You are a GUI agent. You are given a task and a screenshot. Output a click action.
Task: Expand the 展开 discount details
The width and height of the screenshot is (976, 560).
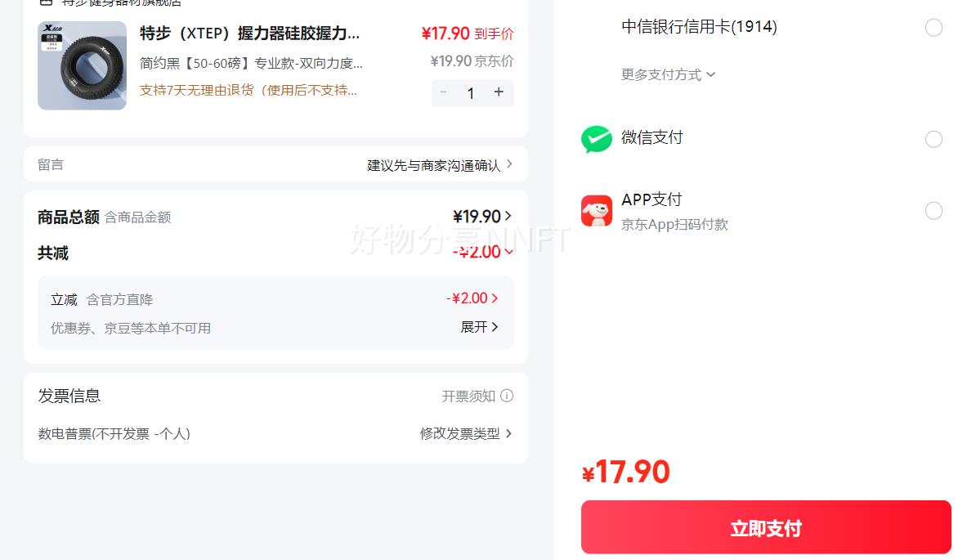(x=479, y=327)
